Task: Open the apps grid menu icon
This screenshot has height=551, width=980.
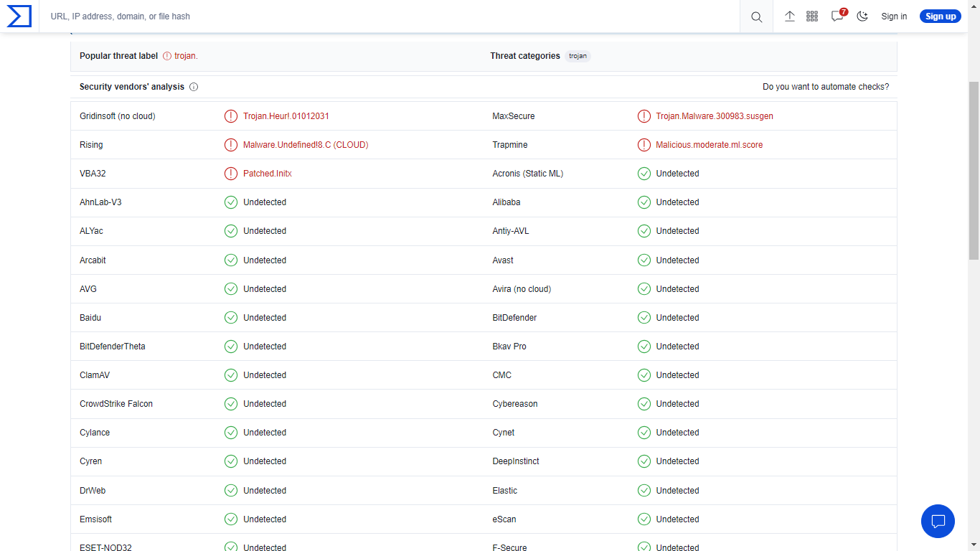Action: coord(812,17)
